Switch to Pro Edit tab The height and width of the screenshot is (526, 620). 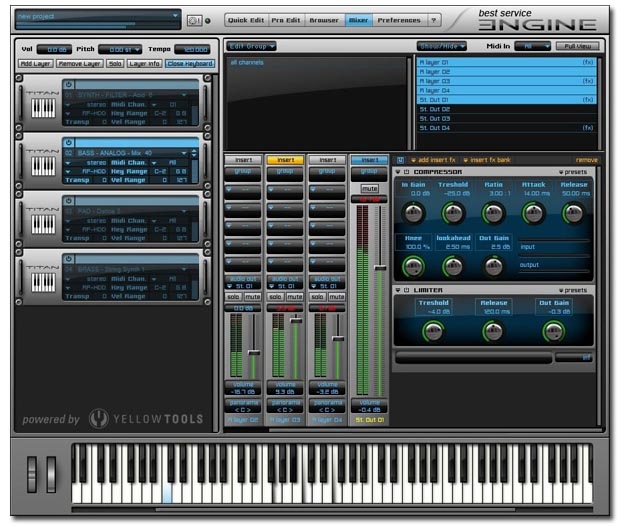pyautogui.click(x=286, y=20)
